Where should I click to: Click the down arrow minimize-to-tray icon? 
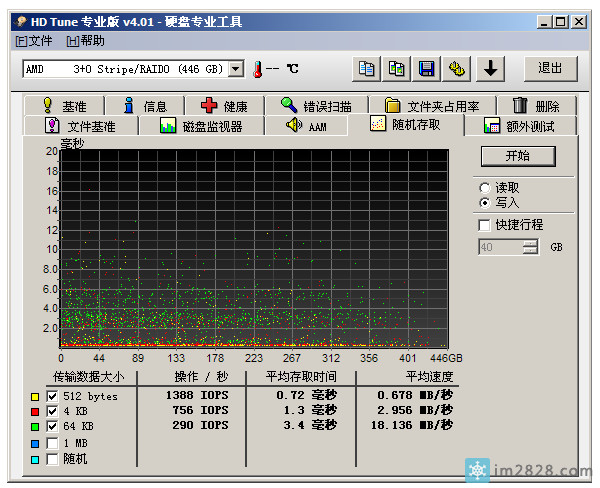pos(490,69)
